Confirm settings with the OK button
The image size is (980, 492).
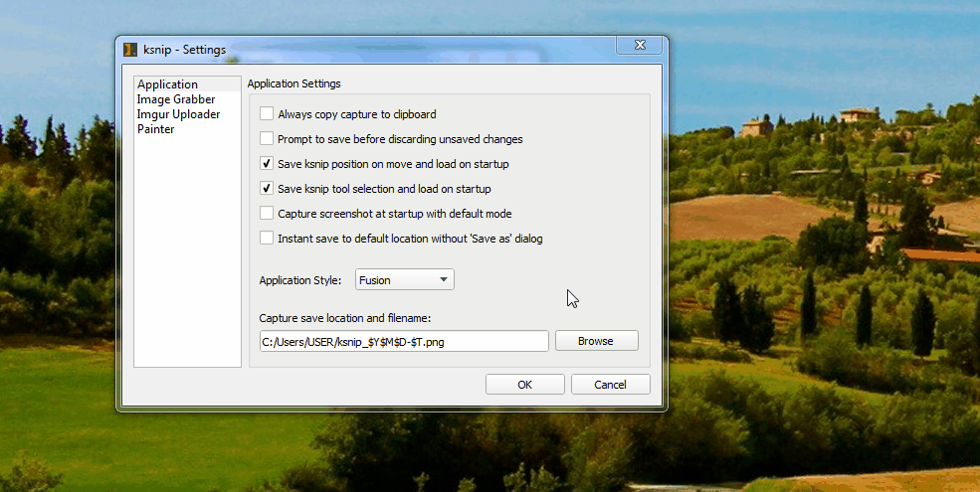click(525, 385)
